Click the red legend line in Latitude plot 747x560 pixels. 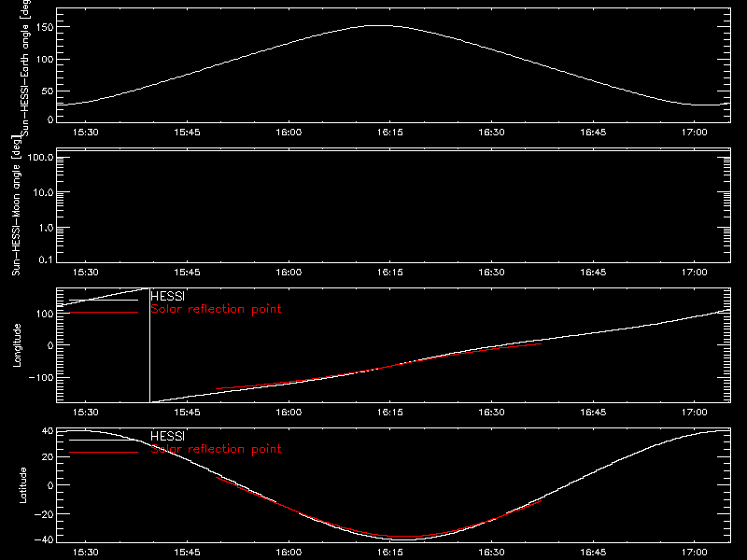(104, 453)
